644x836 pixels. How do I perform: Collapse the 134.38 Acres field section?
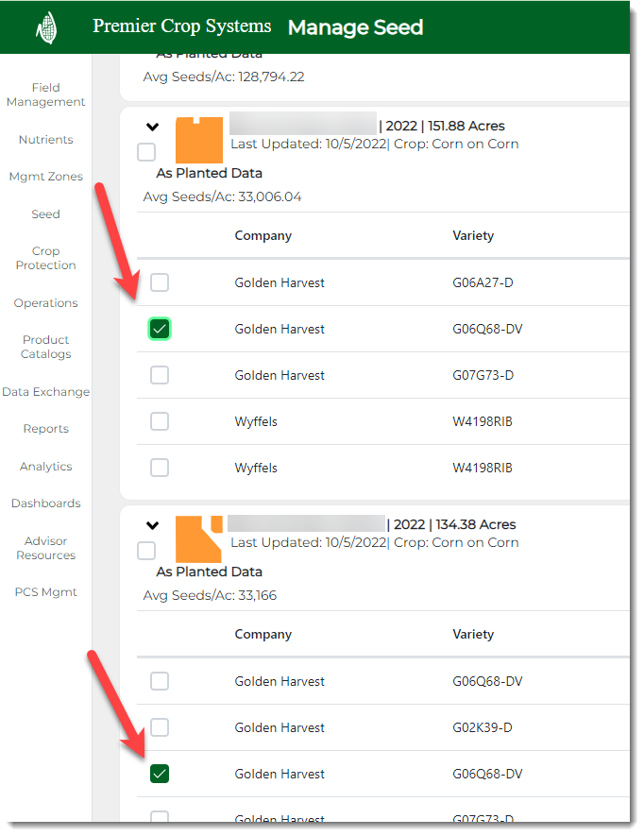coord(152,526)
